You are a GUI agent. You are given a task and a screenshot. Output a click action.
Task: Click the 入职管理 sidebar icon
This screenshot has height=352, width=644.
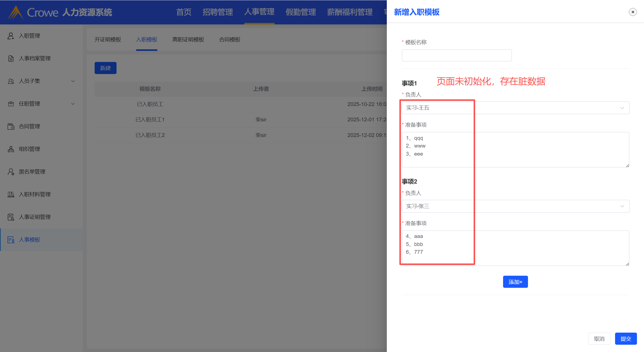11,36
